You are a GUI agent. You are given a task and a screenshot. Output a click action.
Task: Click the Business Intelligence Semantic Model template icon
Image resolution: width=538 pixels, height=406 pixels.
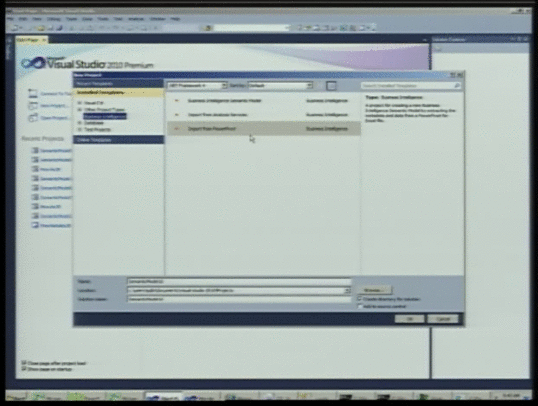[x=177, y=101]
